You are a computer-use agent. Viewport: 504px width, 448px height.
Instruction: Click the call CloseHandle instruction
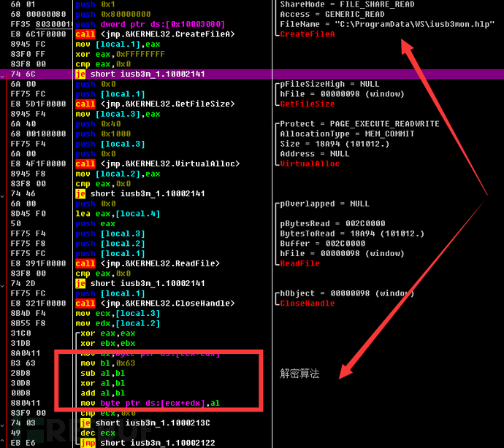156,303
